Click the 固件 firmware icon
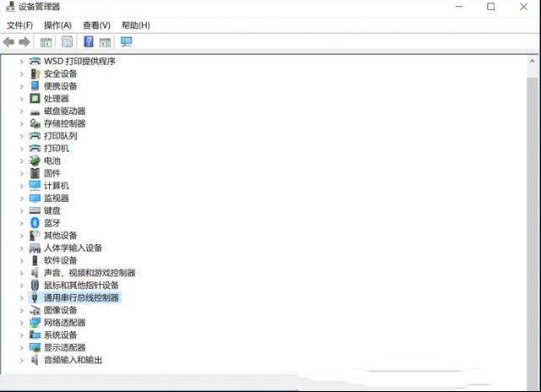541x392 pixels. point(35,173)
